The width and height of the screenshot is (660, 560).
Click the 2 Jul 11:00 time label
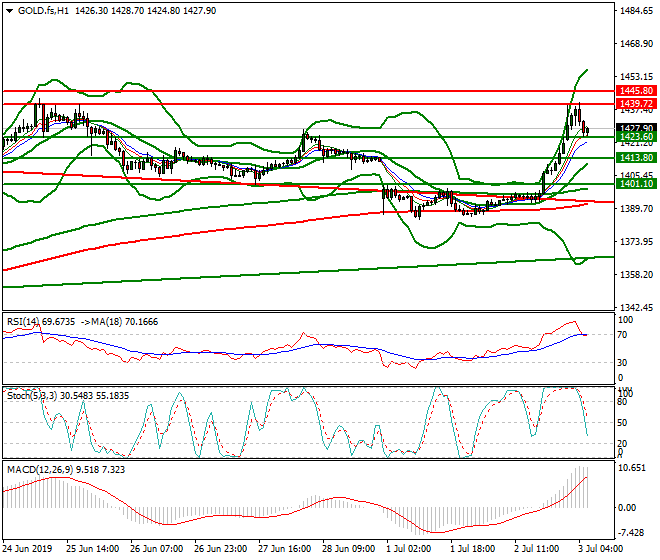click(537, 549)
